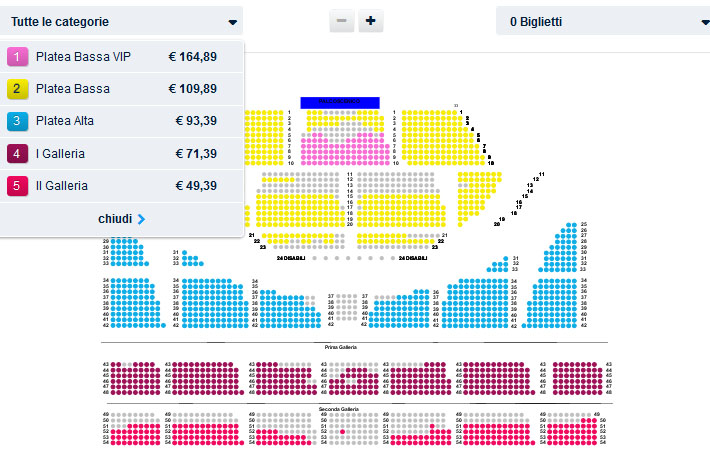This screenshot has height=476, width=710.
Task: Choose Platea Alta category entry
Action: [x=121, y=121]
